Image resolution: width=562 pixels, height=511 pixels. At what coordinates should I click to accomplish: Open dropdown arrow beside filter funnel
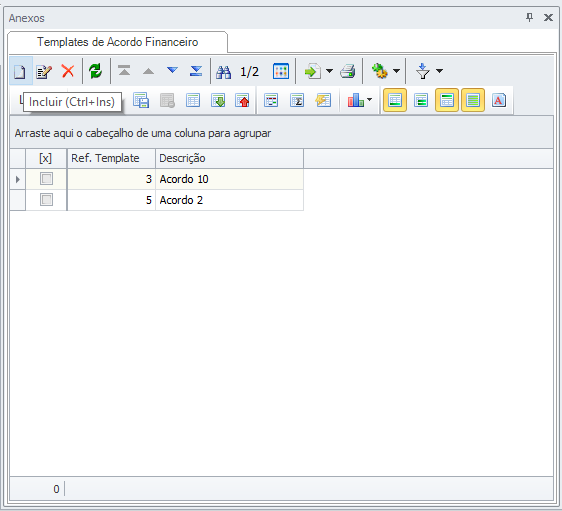[x=439, y=71]
